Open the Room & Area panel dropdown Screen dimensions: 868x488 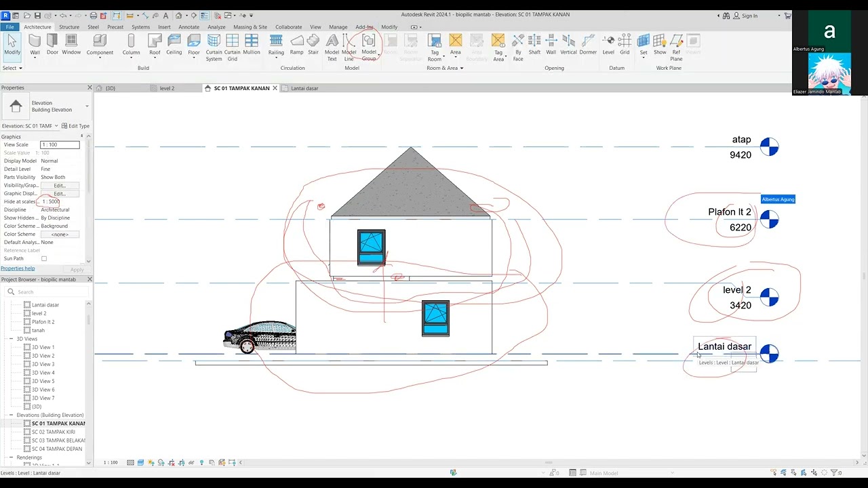point(446,68)
